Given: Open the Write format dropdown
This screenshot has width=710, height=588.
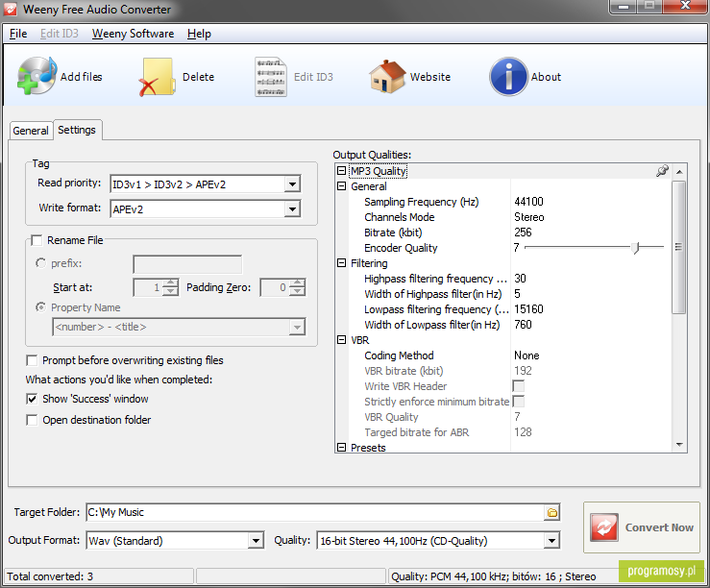Looking at the screenshot, I should (292, 209).
